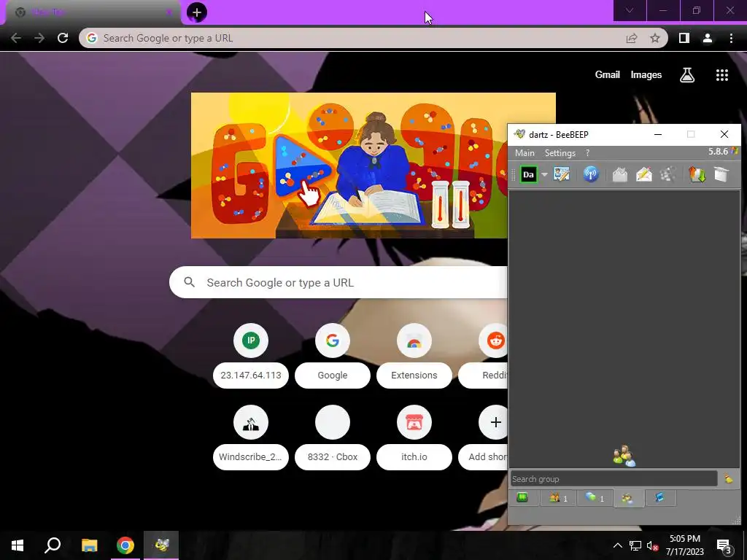
Task: Open Chrome tab search chevron
Action: pos(630,10)
